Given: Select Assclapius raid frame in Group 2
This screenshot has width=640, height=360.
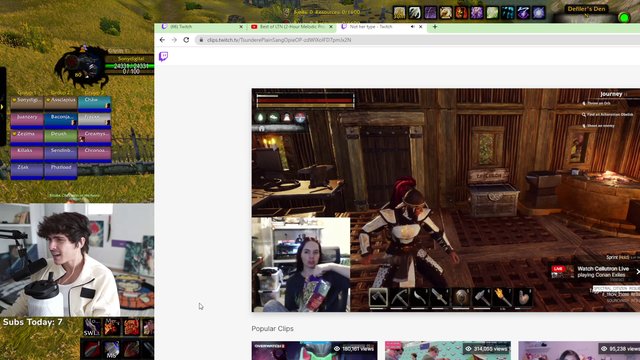Looking at the screenshot, I should coord(61,104).
